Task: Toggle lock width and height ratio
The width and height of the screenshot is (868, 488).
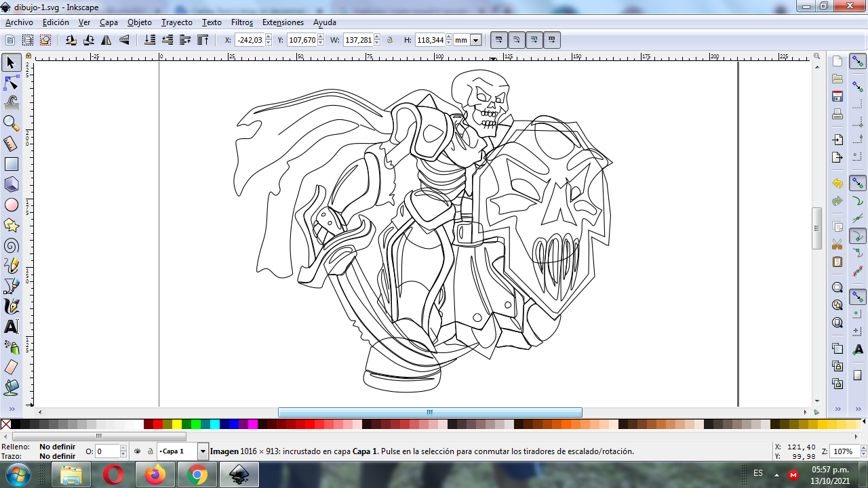Action: pyautogui.click(x=390, y=40)
